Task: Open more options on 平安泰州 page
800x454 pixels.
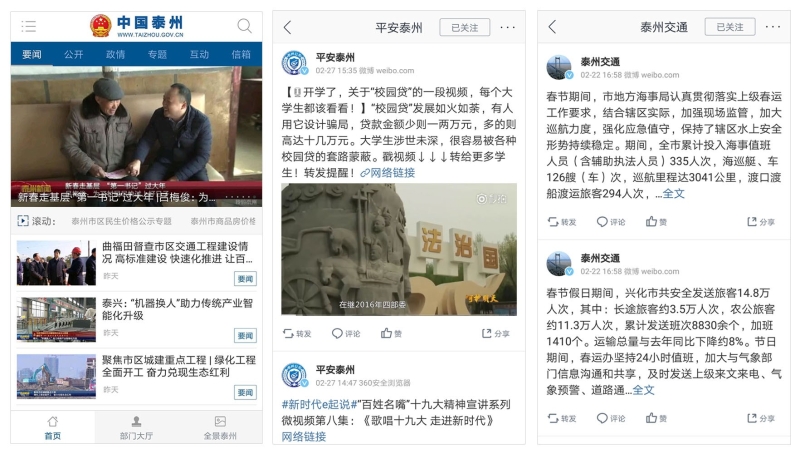Action: click(508, 27)
